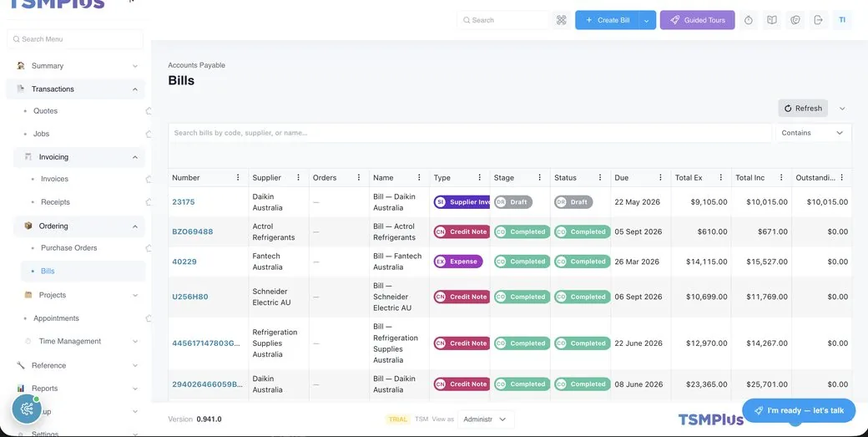Click the $10,015.00 outstanding amount
Screen dimensions: 868x437
827,202
